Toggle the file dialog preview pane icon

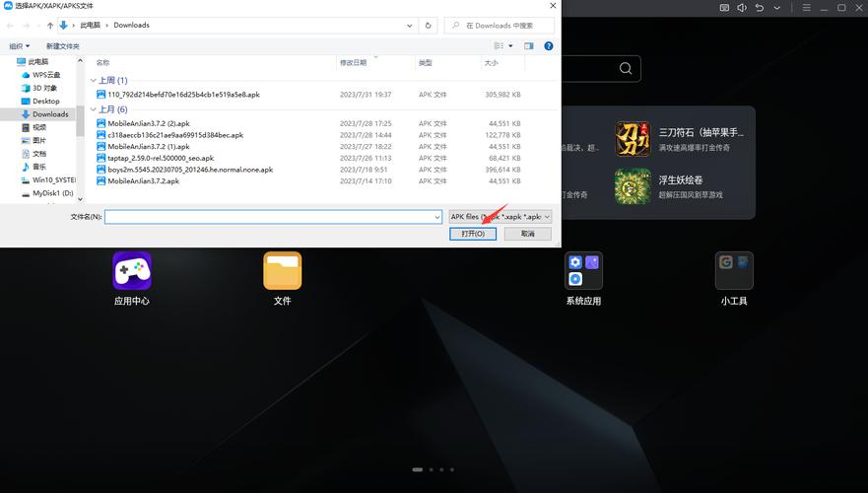coord(529,46)
